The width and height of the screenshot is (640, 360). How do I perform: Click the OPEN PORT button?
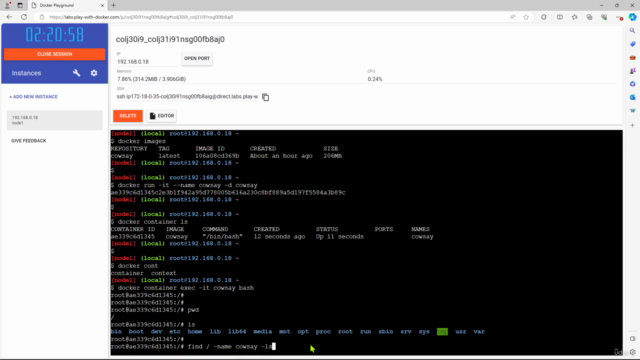point(197,58)
